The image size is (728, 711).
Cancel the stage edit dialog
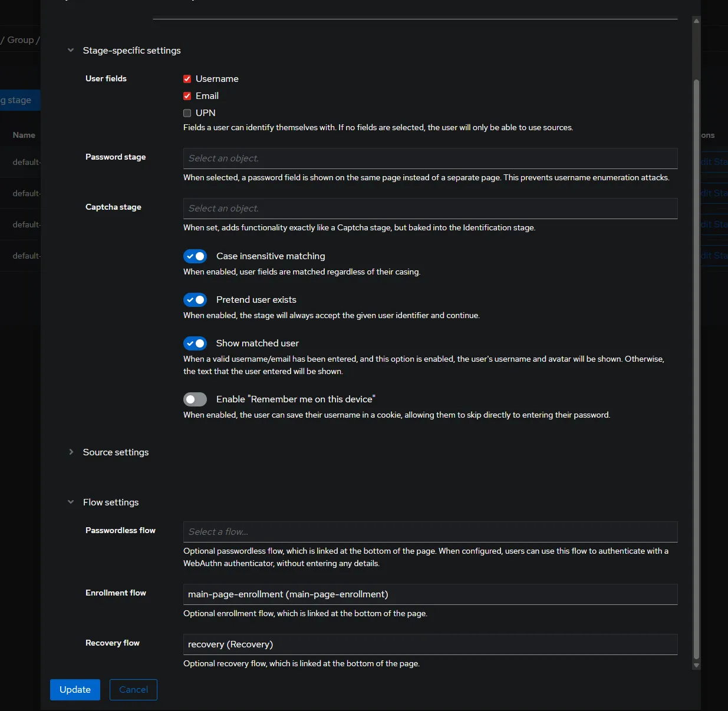click(x=133, y=690)
